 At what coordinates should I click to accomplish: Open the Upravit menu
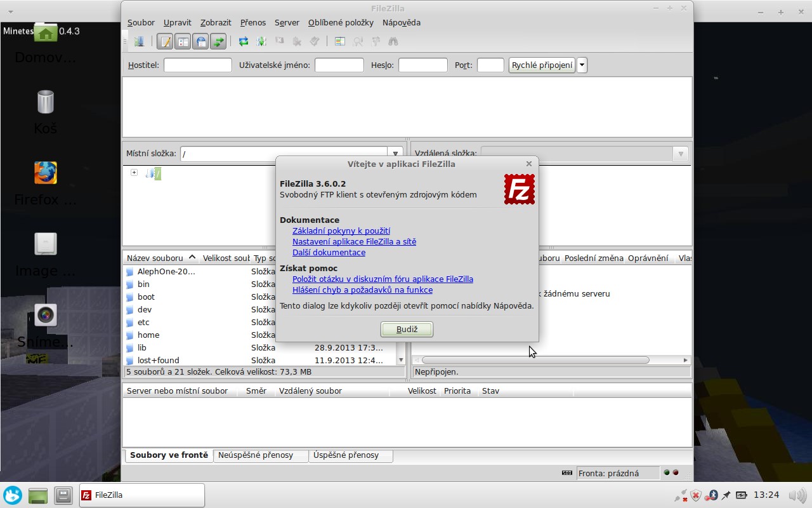pos(177,22)
